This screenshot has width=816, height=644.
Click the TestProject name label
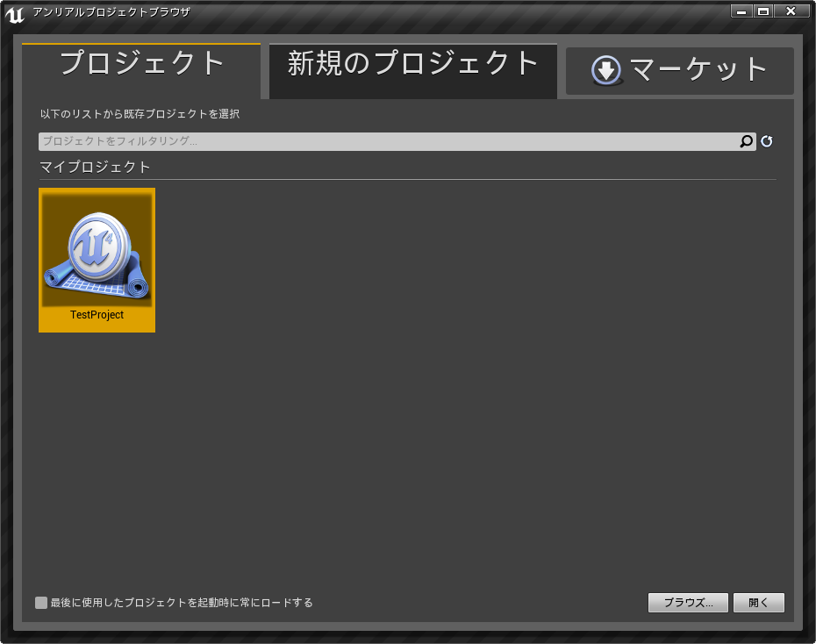tap(97, 315)
